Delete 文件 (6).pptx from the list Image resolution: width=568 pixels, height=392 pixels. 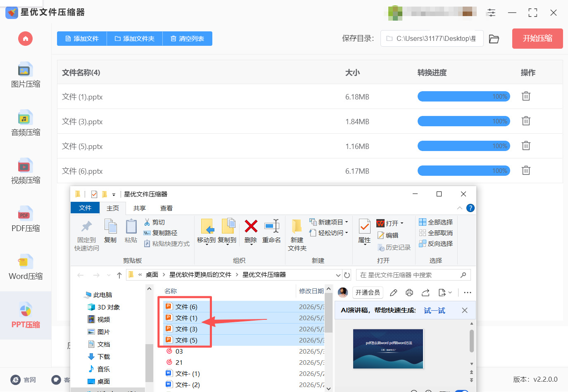pos(526,170)
